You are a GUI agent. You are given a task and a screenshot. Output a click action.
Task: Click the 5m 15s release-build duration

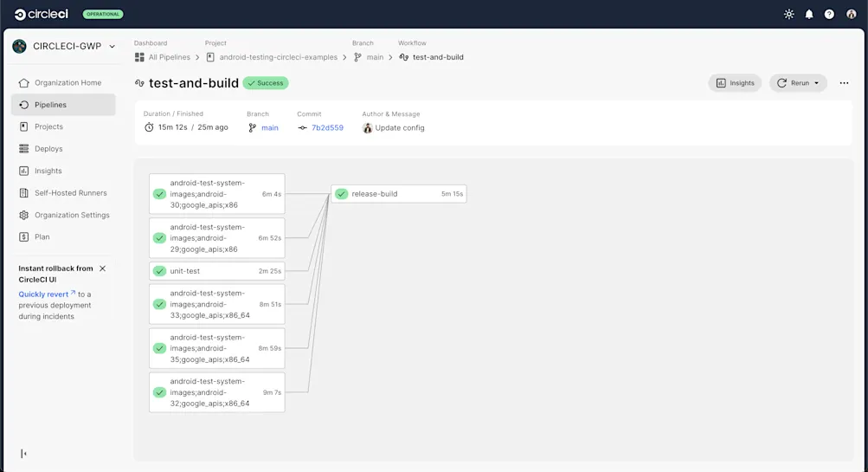(452, 194)
